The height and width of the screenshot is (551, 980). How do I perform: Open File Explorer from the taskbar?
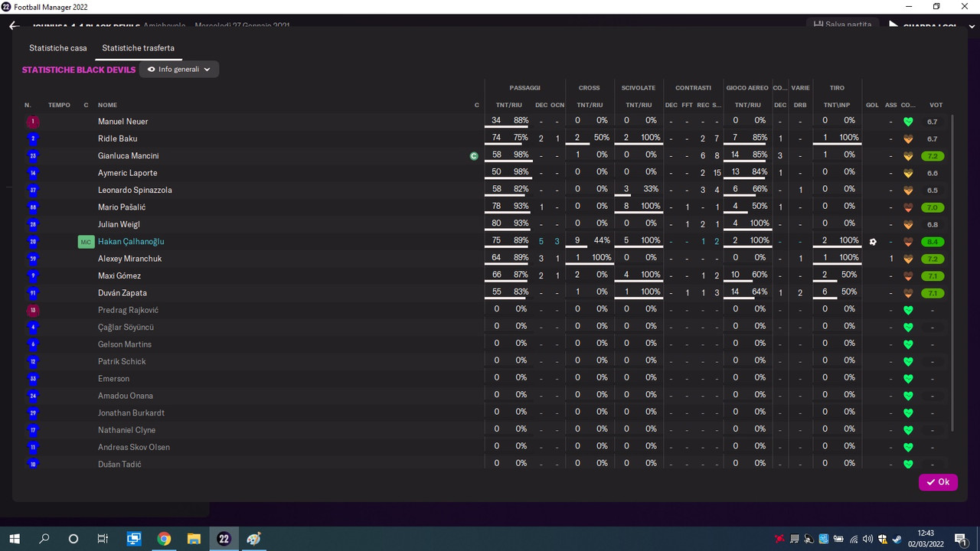point(194,539)
